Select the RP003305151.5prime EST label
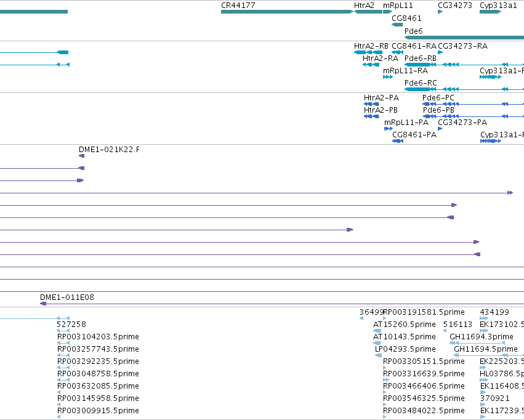The width and height of the screenshot is (524, 420). (424, 361)
